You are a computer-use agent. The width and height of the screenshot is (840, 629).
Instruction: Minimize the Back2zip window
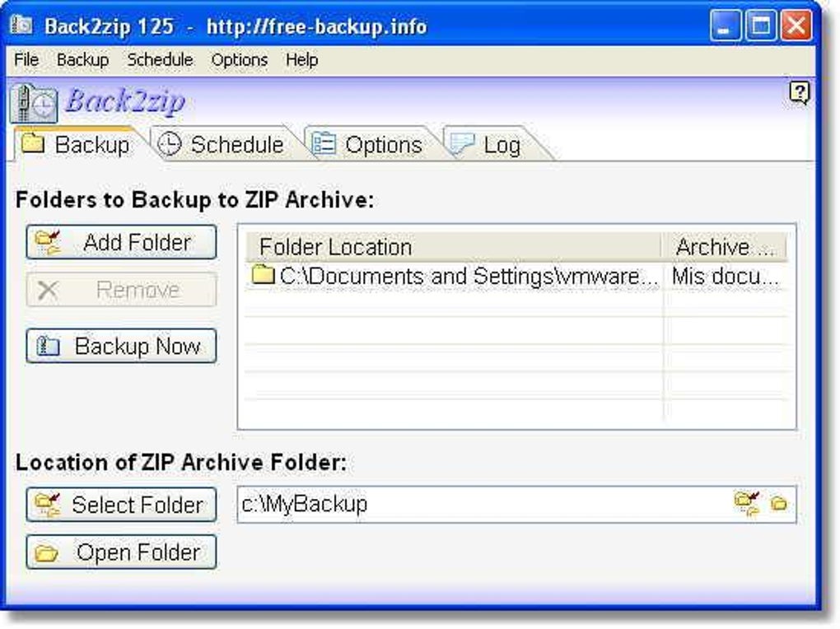[x=725, y=26]
